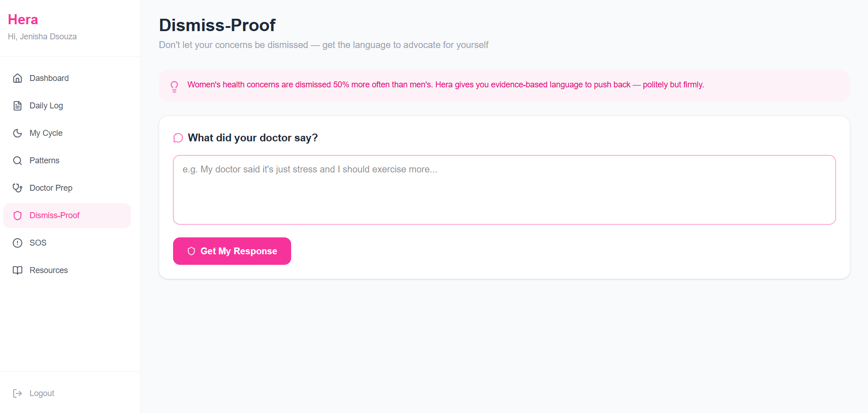Click the SOS alert circle icon

pos(17,243)
